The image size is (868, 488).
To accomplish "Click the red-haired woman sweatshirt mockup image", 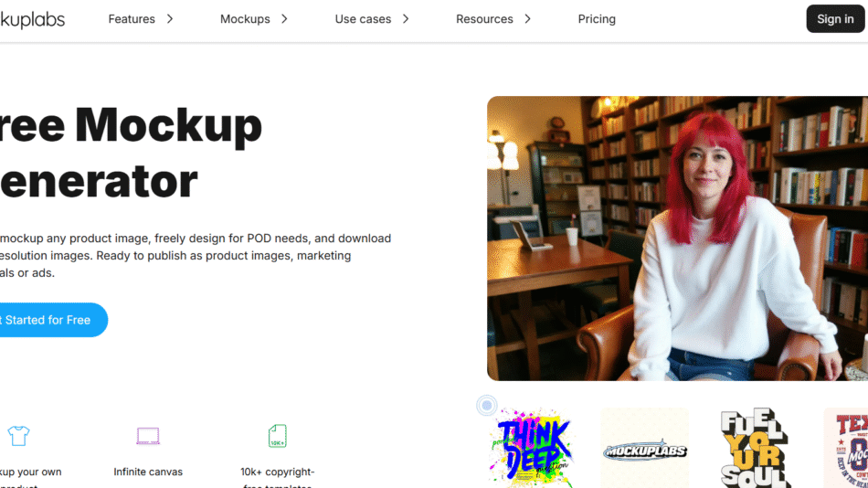I will (x=678, y=239).
